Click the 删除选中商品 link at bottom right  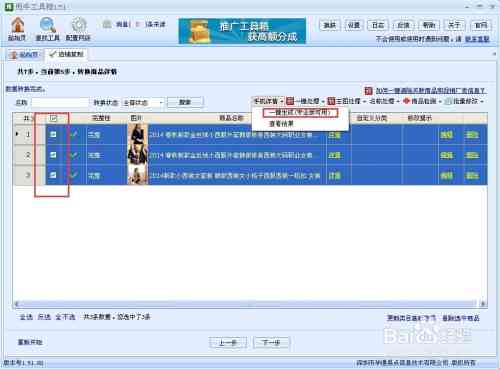[x=461, y=318]
